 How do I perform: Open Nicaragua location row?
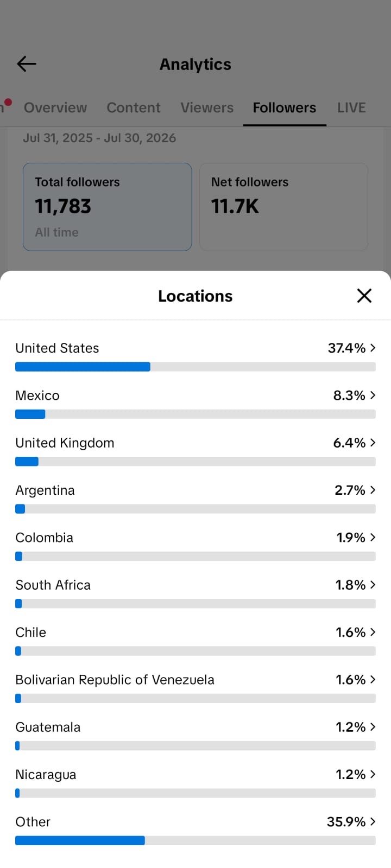(195, 782)
